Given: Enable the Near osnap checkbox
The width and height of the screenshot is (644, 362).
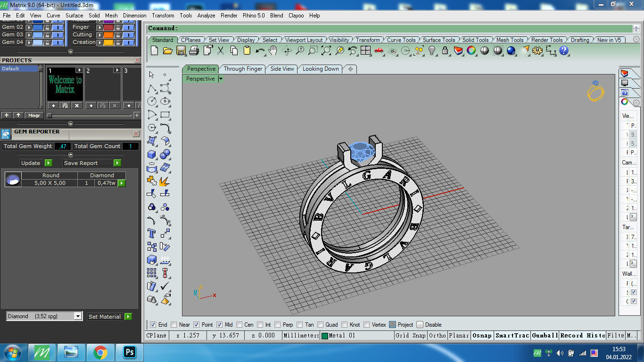Looking at the screenshot, I should tap(174, 325).
